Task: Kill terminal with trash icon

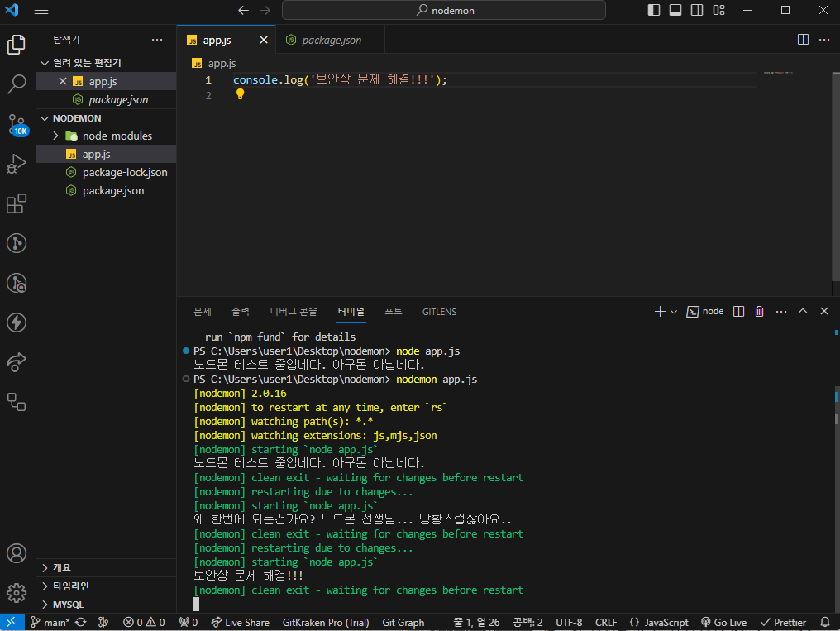Action: click(760, 312)
